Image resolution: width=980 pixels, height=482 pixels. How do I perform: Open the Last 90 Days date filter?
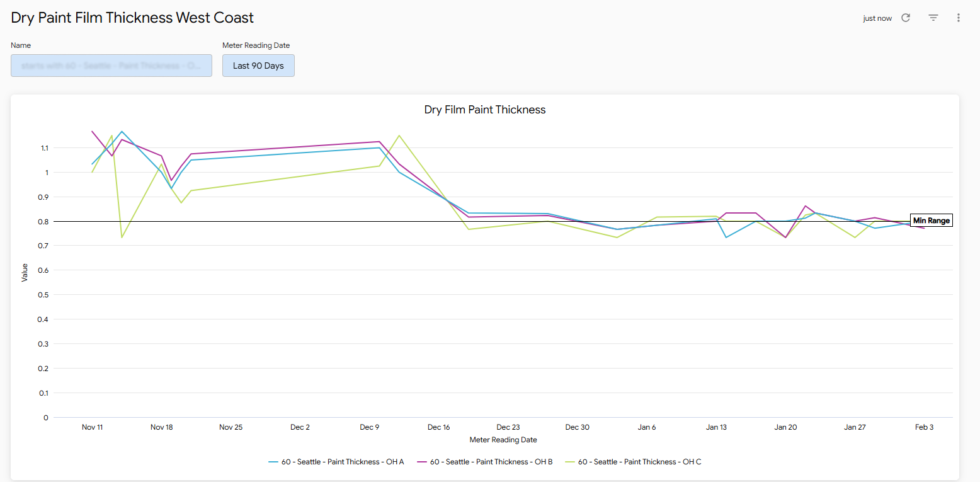[258, 66]
